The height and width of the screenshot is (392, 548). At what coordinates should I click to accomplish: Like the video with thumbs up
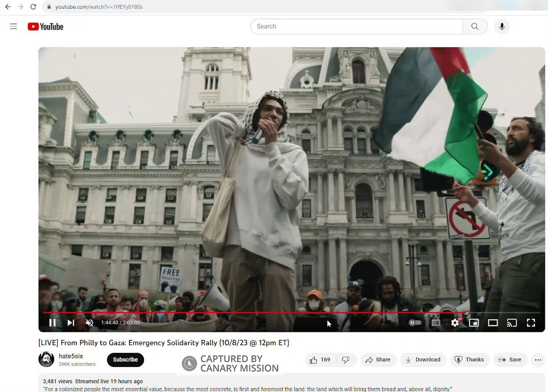pos(320,360)
